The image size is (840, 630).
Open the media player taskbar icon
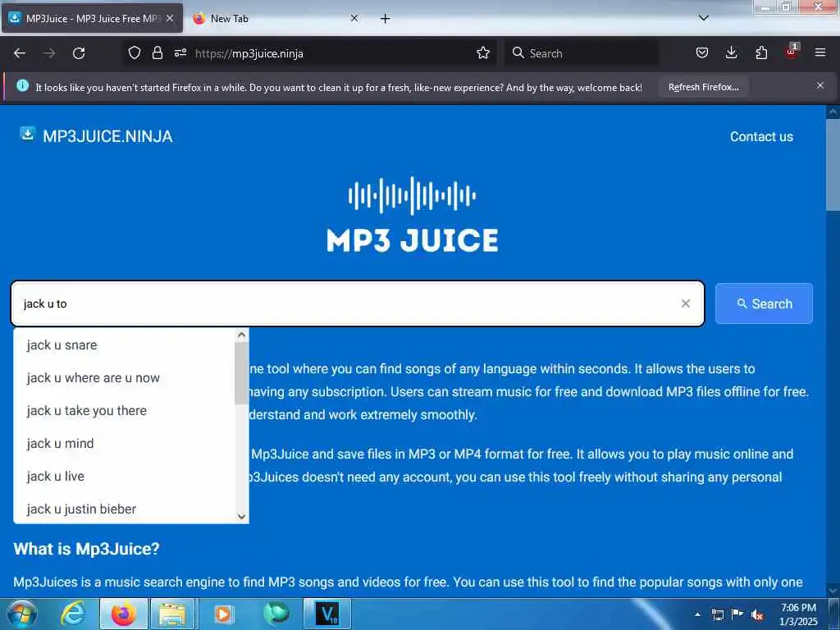click(x=223, y=614)
